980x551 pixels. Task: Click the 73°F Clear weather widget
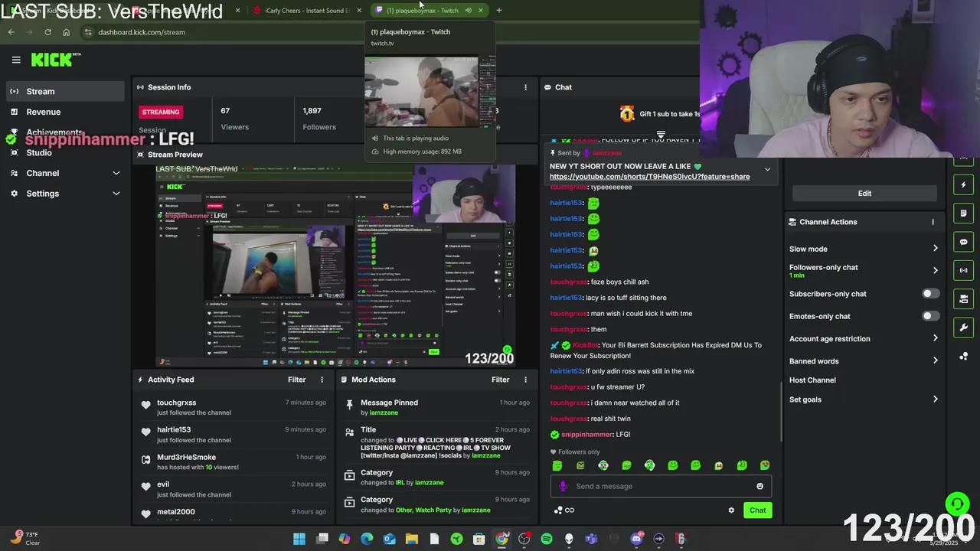[24, 539]
